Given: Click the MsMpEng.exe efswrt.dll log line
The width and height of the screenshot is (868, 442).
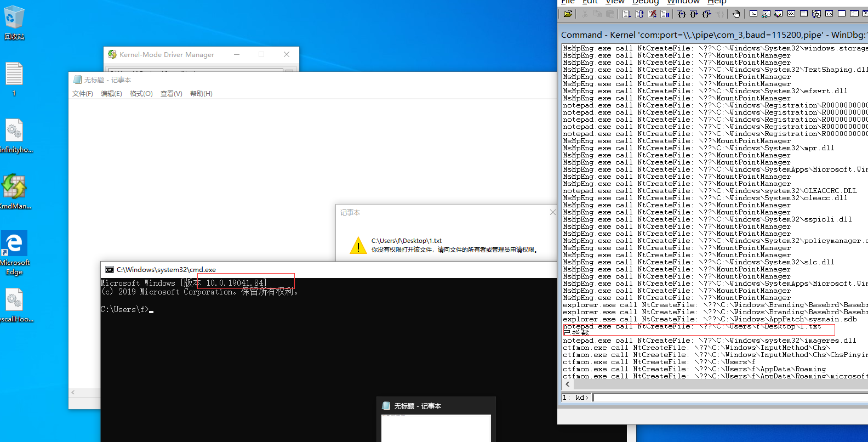Looking at the screenshot, I should tap(705, 91).
